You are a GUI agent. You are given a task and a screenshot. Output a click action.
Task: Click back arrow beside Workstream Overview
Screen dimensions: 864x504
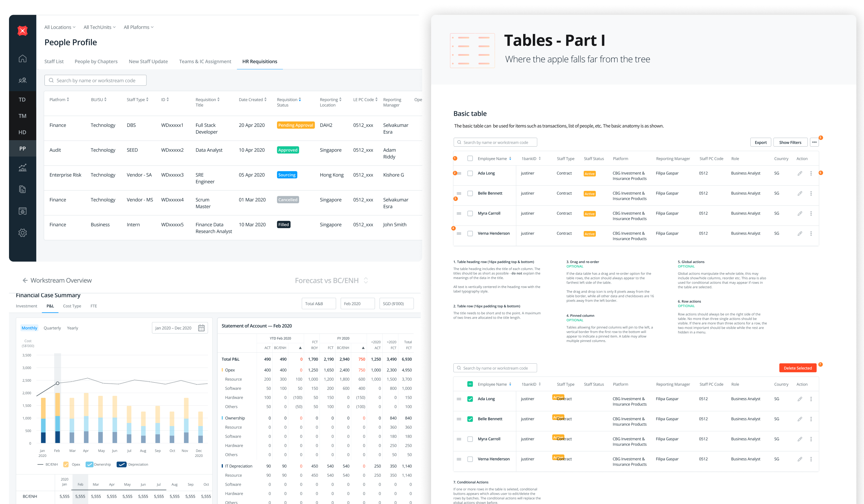(25, 280)
